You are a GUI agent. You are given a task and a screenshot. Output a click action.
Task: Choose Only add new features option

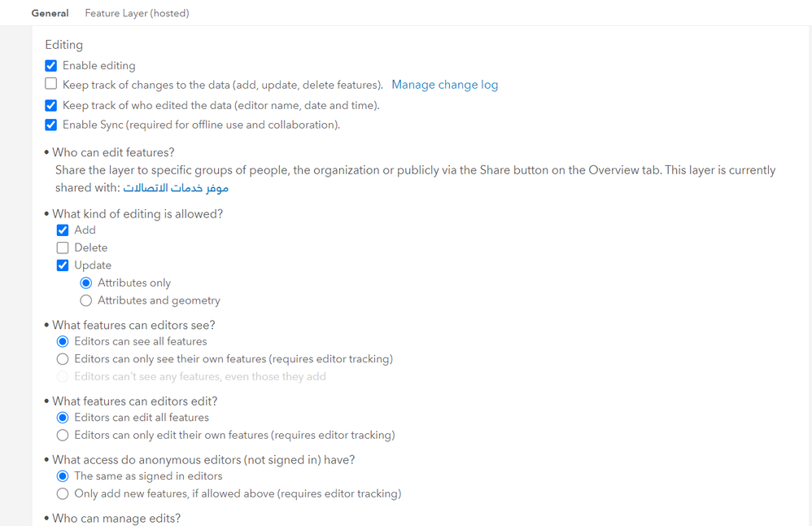pyautogui.click(x=63, y=494)
